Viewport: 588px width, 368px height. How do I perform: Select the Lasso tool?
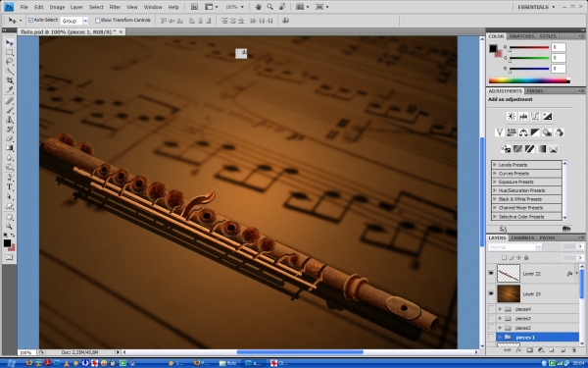[x=10, y=62]
